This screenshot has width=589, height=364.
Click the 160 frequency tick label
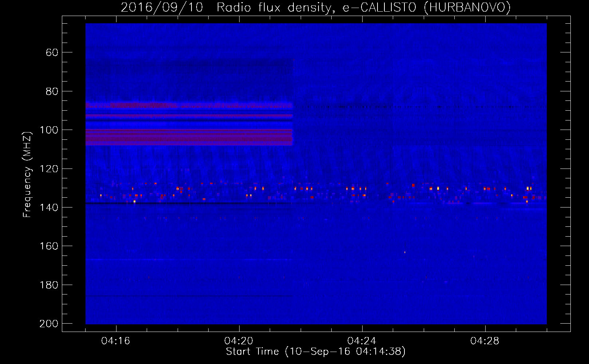[x=49, y=246]
